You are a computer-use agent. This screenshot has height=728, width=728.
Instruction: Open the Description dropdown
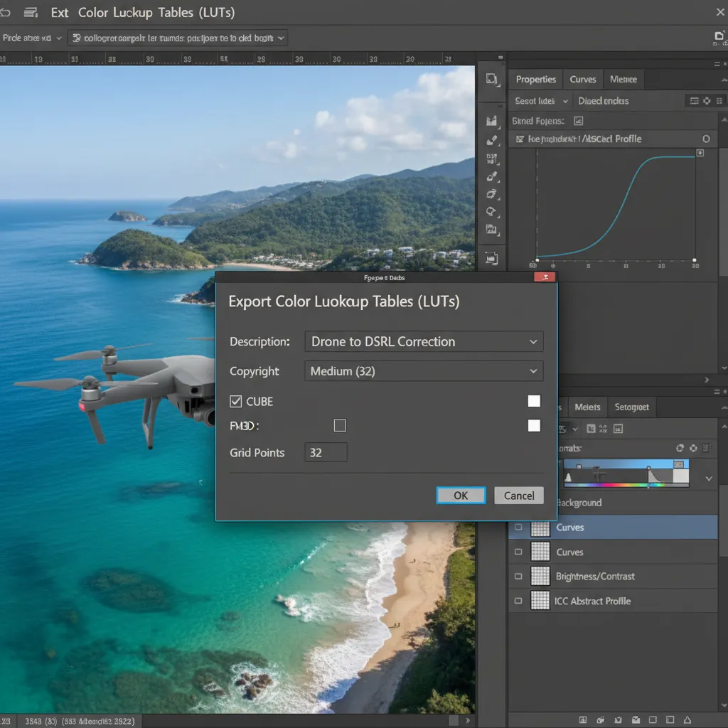point(424,342)
